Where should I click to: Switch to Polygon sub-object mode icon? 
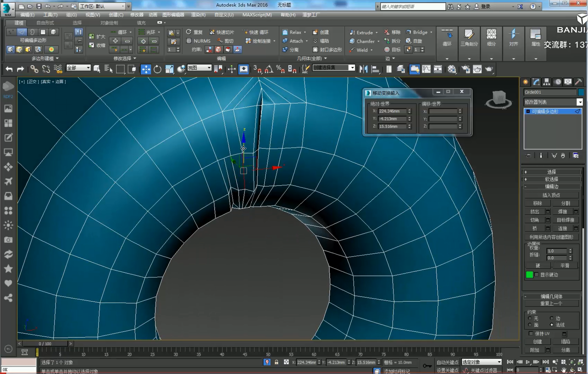(x=43, y=32)
